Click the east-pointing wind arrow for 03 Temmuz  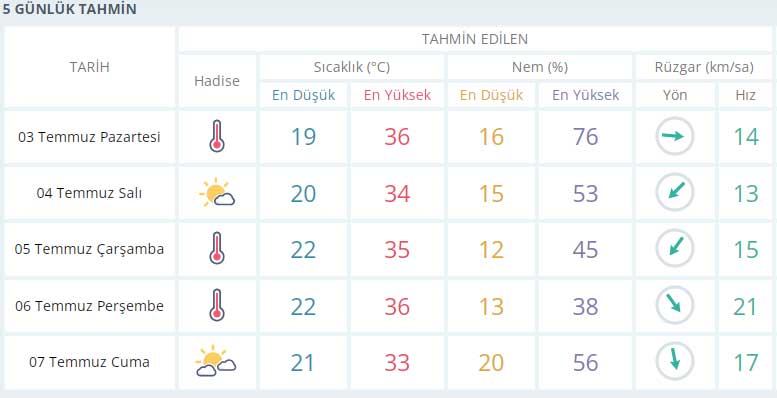pos(675,137)
